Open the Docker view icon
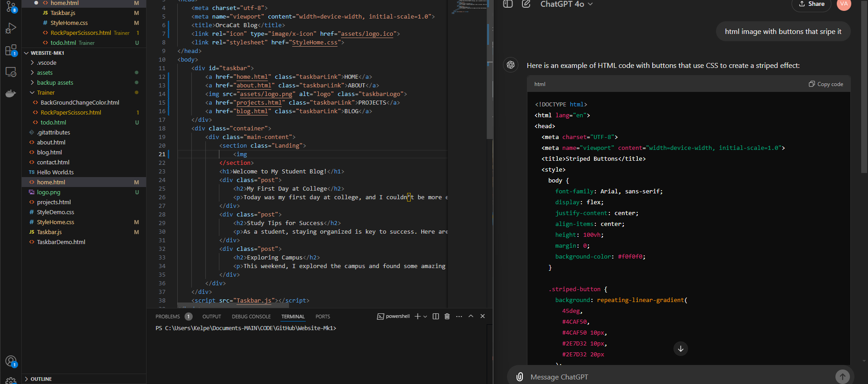Viewport: 868px width, 384px height. (x=11, y=94)
